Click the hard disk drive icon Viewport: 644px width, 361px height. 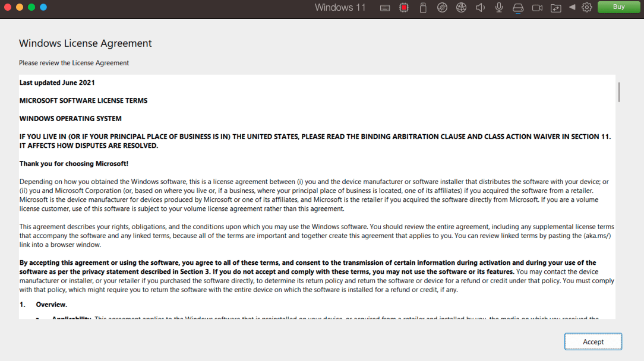(x=518, y=8)
